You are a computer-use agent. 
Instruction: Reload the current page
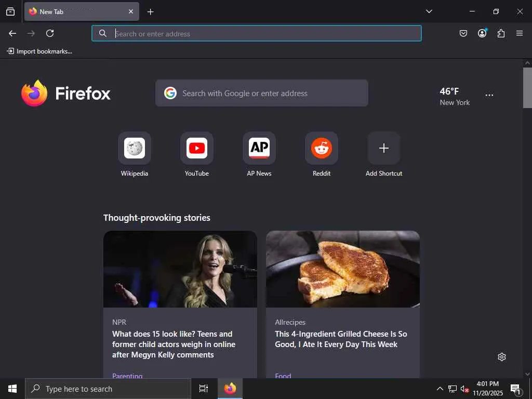pos(50,33)
